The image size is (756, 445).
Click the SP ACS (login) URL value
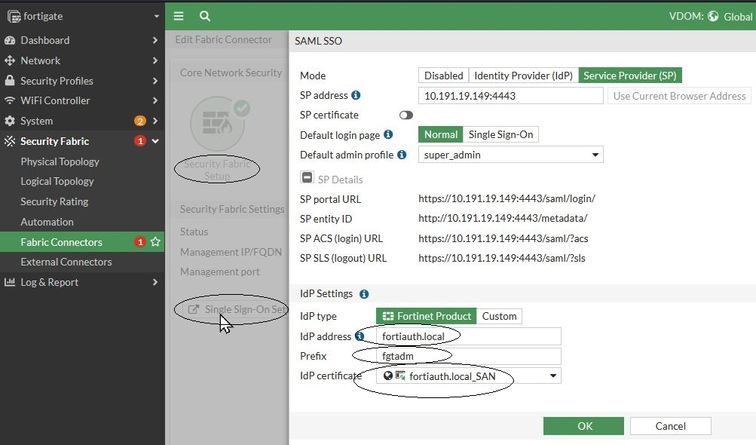[x=503, y=238]
